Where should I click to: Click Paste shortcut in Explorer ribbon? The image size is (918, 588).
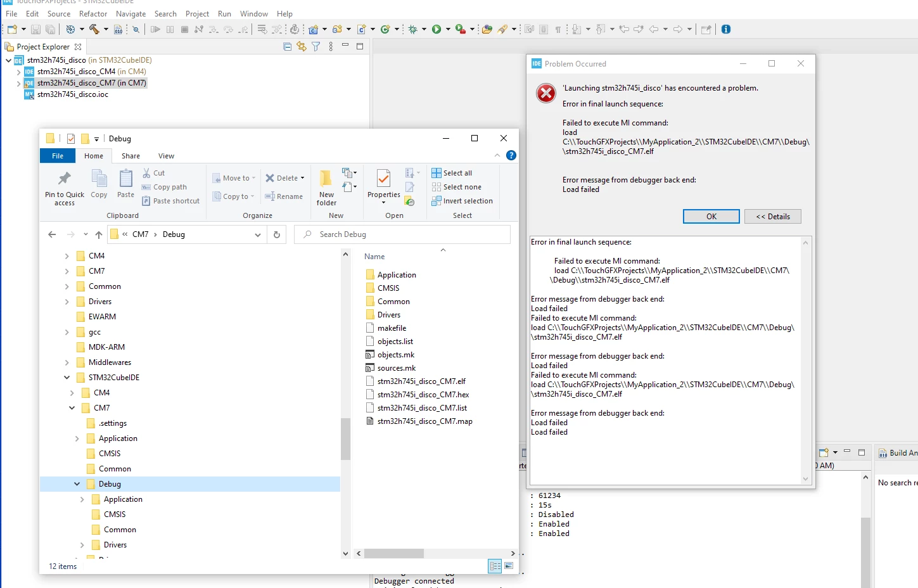coord(170,201)
